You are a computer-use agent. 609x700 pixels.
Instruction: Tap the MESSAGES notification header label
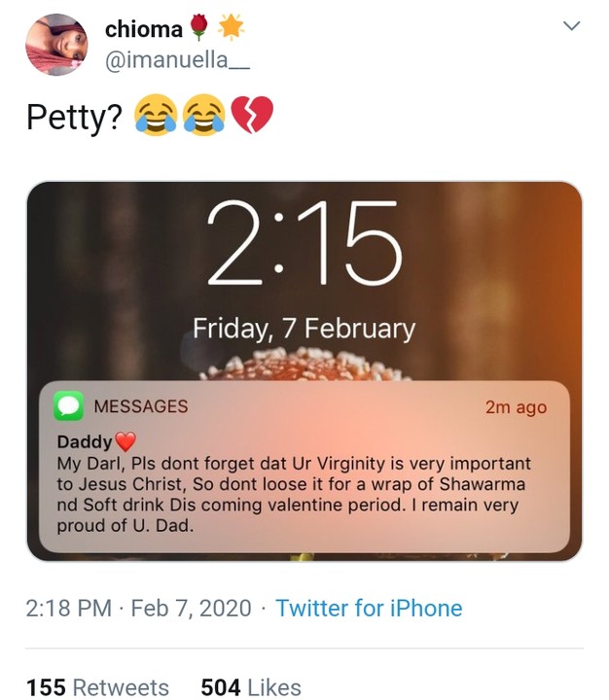(141, 406)
